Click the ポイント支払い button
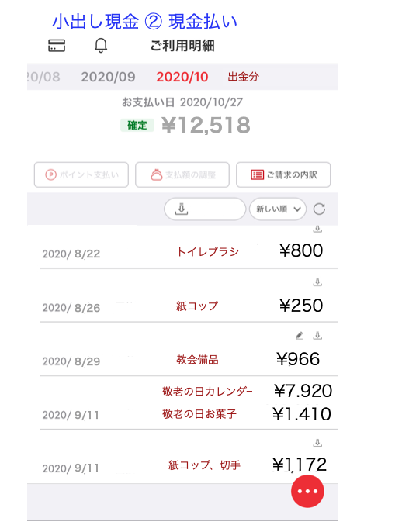The width and height of the screenshot is (402, 532). (81, 174)
